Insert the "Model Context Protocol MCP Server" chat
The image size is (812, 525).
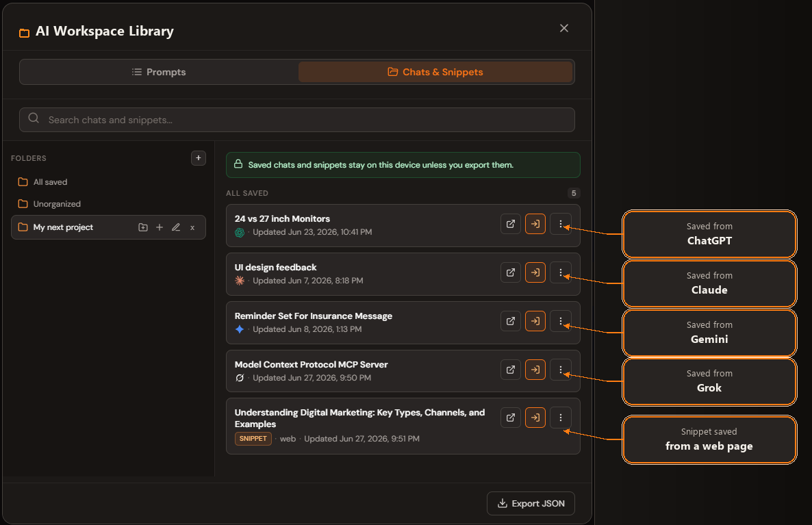click(x=535, y=370)
